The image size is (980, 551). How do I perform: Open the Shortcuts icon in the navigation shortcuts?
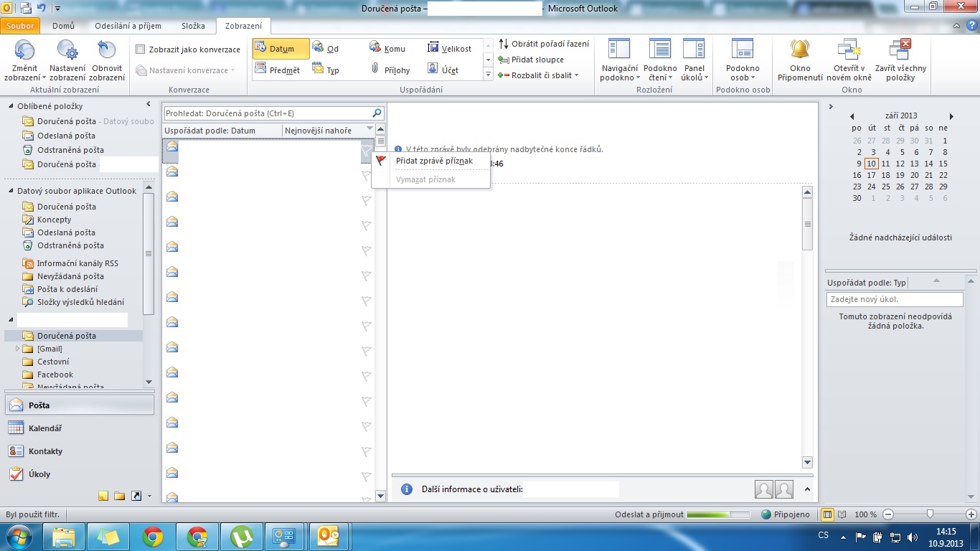(136, 496)
